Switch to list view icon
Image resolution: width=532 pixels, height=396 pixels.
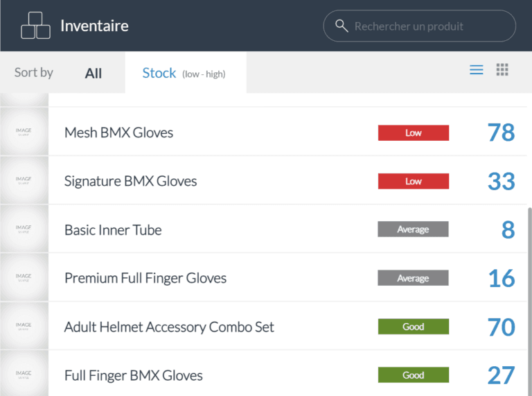(477, 70)
